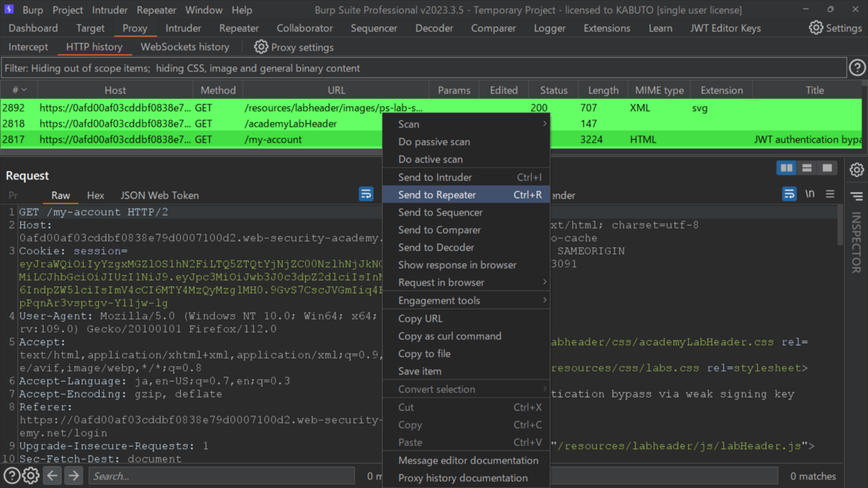The image size is (868, 488).
Task: Expand the Convert selection submenu
Action: [466, 389]
